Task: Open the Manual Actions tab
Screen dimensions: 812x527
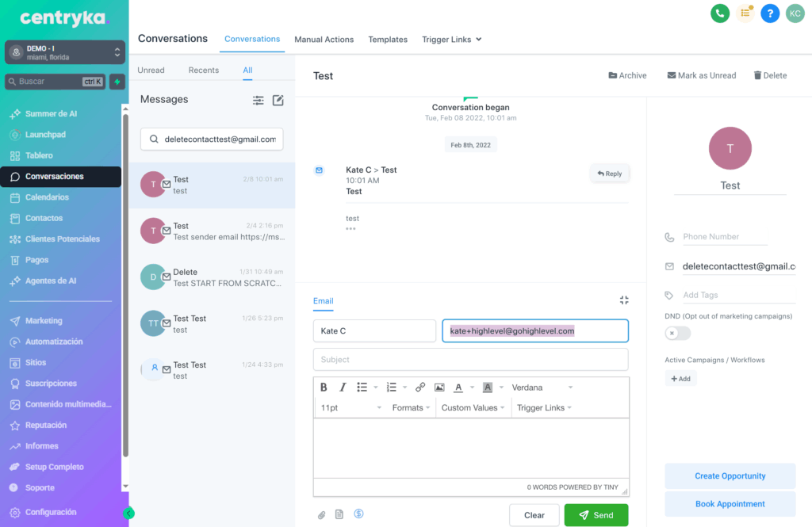Action: [324, 39]
